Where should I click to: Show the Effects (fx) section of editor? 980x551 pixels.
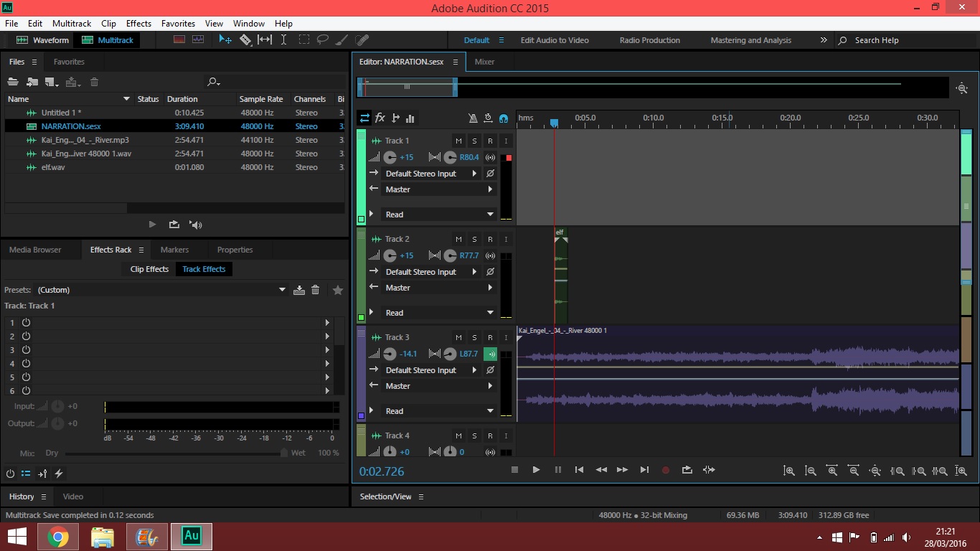380,118
